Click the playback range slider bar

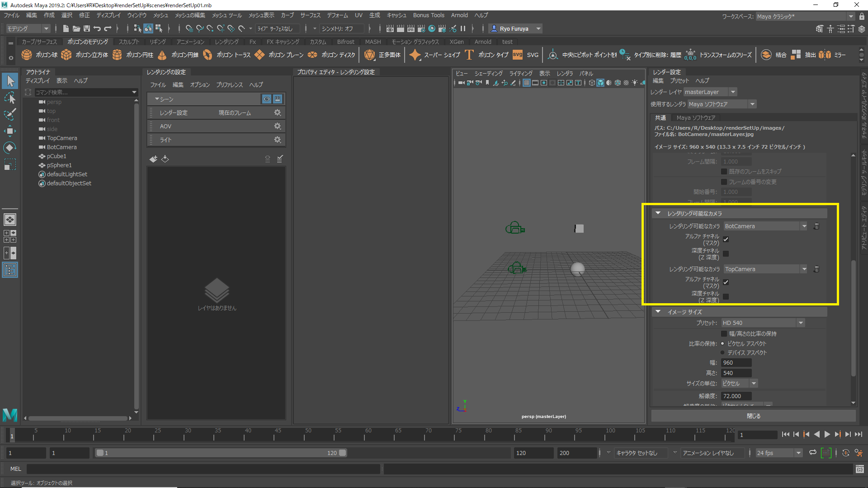221,453
